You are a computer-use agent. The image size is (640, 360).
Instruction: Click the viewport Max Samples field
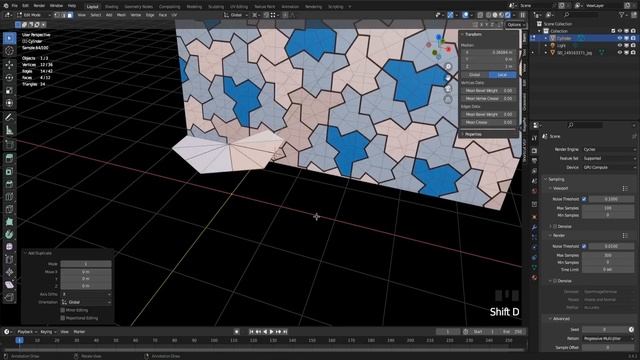(608, 208)
